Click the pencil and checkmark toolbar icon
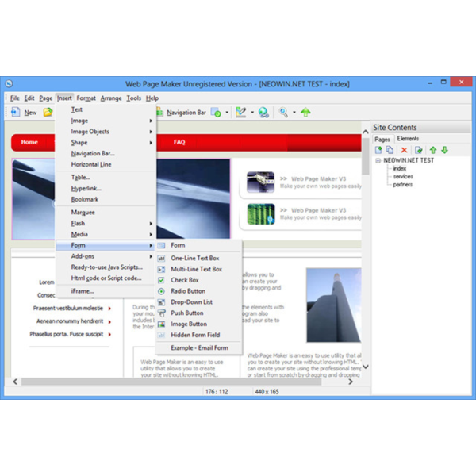The image size is (476, 476). coord(241,112)
